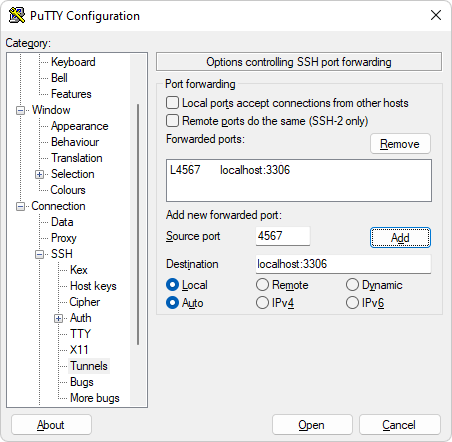Click the PuTTY icon in the title bar
The height and width of the screenshot is (442, 452).
point(17,15)
